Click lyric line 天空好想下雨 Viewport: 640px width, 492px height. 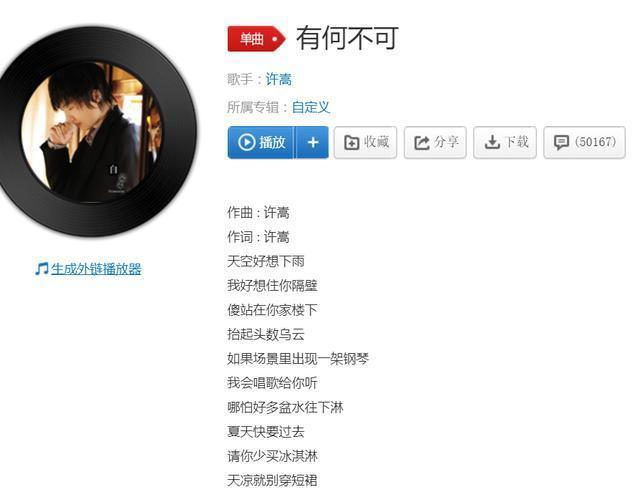tap(266, 261)
